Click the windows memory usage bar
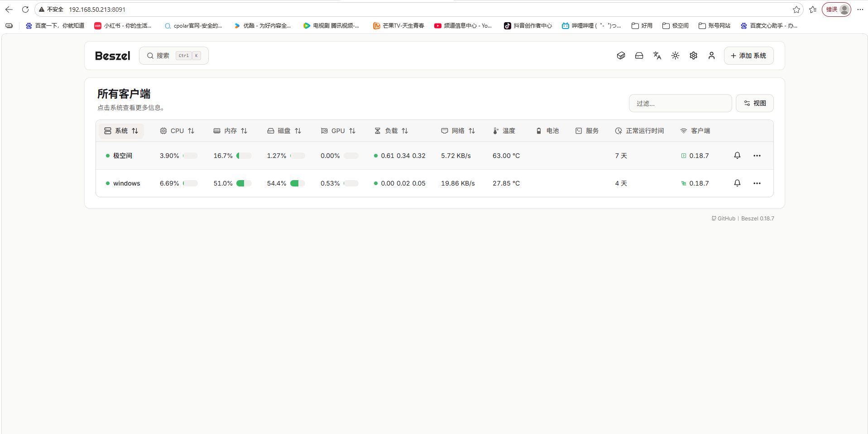Image resolution: width=868 pixels, height=434 pixels. pos(244,183)
